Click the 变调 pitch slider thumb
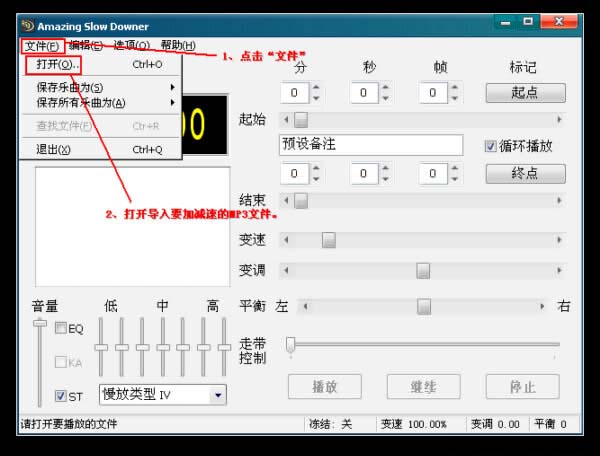 (423, 270)
